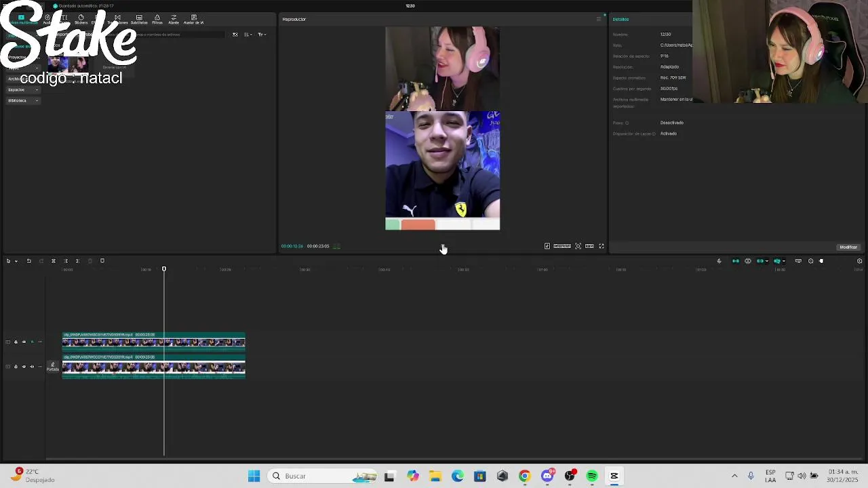This screenshot has width=868, height=488.
Task: Lock the upper video track
Action: pyautogui.click(x=16, y=342)
